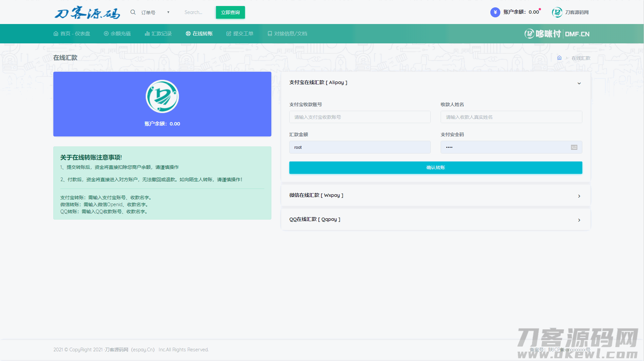Click the search magnifier icon

coord(133,12)
